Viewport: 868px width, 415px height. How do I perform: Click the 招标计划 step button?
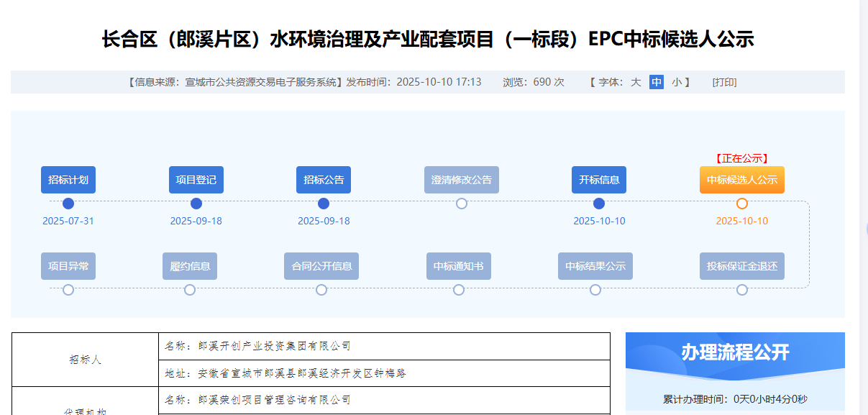click(x=68, y=180)
